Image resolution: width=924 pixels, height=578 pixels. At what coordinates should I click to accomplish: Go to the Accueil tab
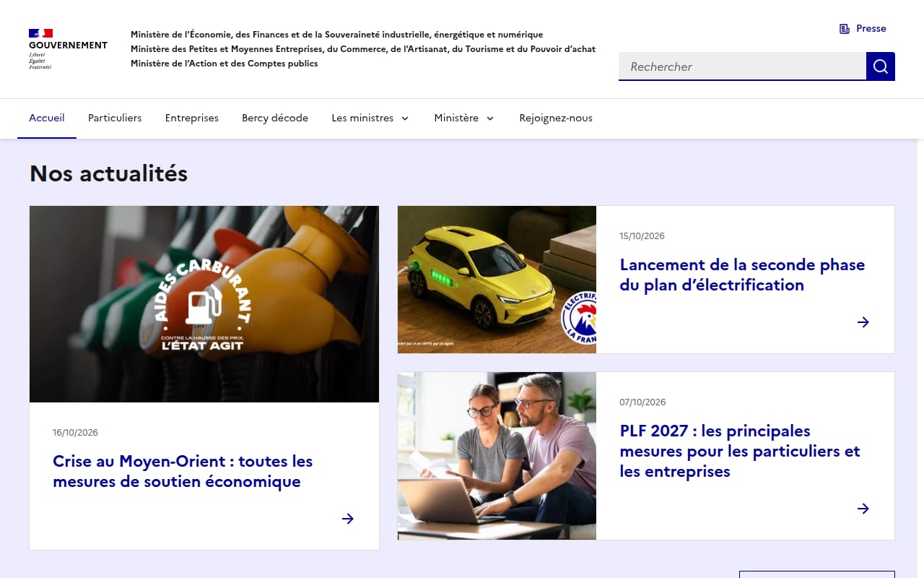(x=47, y=118)
